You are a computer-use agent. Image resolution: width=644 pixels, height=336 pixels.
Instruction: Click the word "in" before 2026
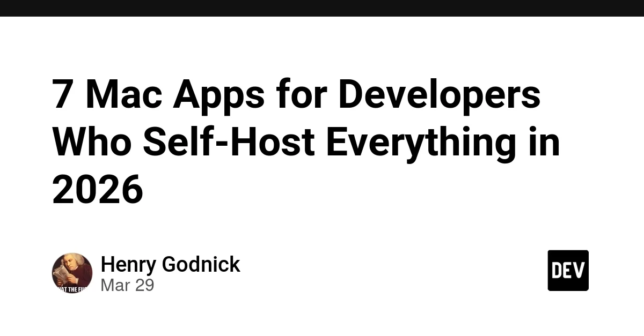click(x=543, y=142)
